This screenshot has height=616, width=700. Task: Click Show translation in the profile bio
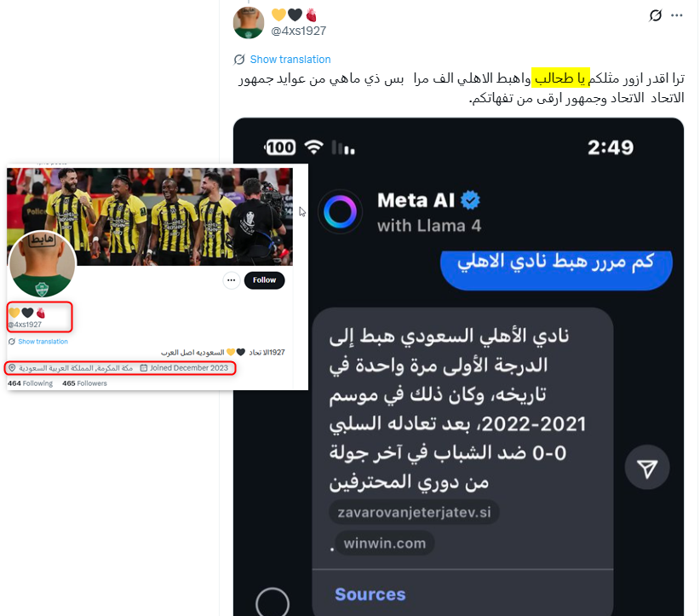coord(43,342)
